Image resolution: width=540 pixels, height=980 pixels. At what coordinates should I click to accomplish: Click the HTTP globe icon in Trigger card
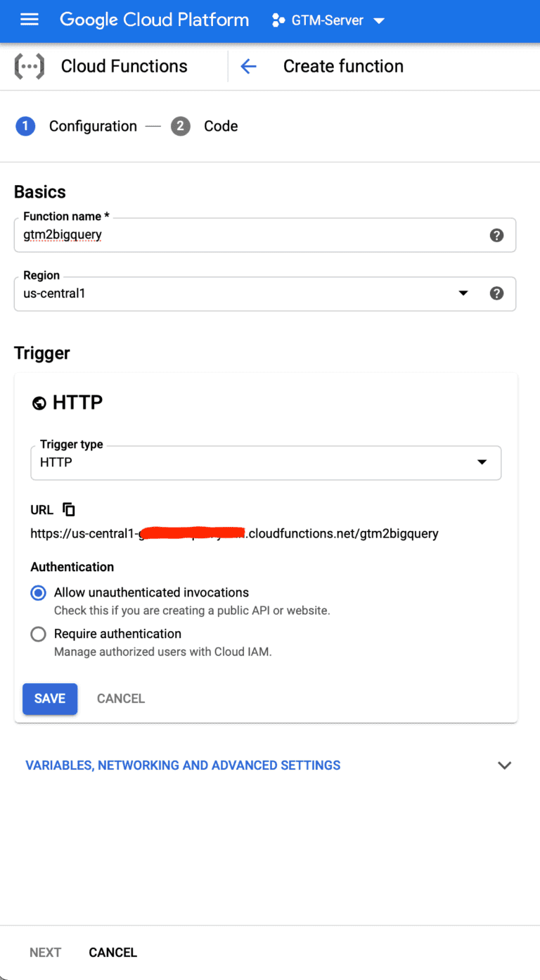(x=40, y=402)
